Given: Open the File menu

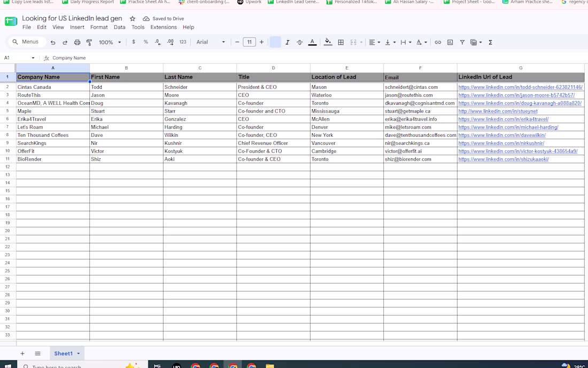Looking at the screenshot, I should (x=27, y=27).
